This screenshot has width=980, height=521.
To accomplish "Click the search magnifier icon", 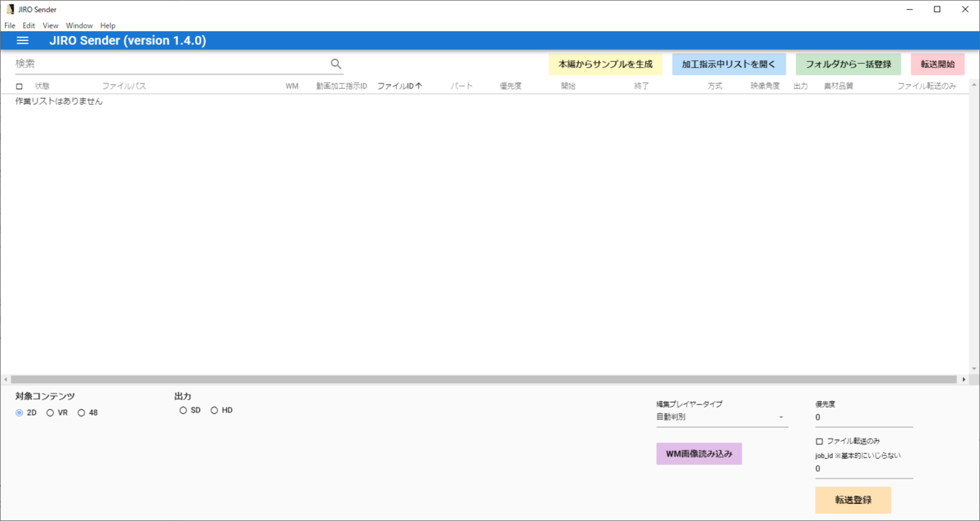I will point(336,64).
